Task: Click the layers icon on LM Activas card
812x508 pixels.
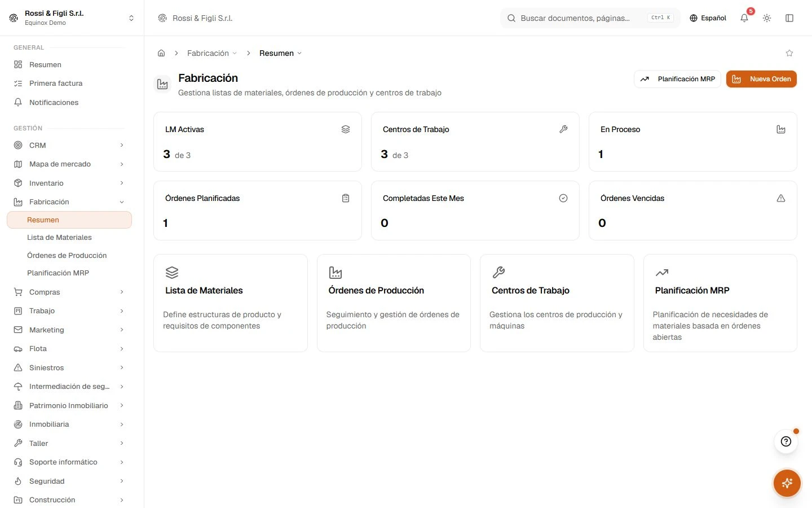Action: (x=346, y=129)
